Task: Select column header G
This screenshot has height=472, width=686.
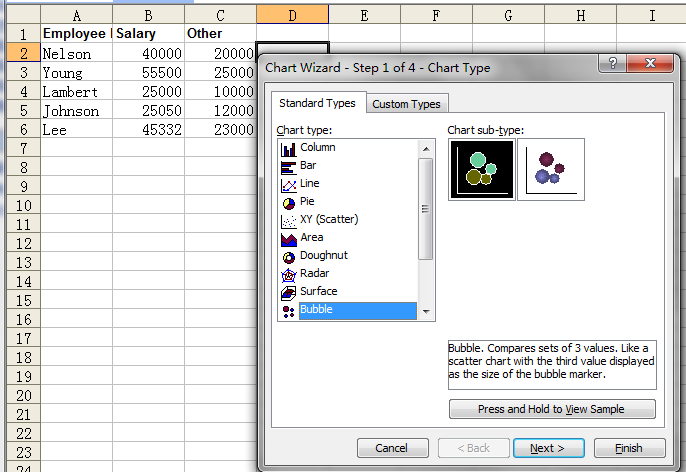Action: [x=508, y=16]
